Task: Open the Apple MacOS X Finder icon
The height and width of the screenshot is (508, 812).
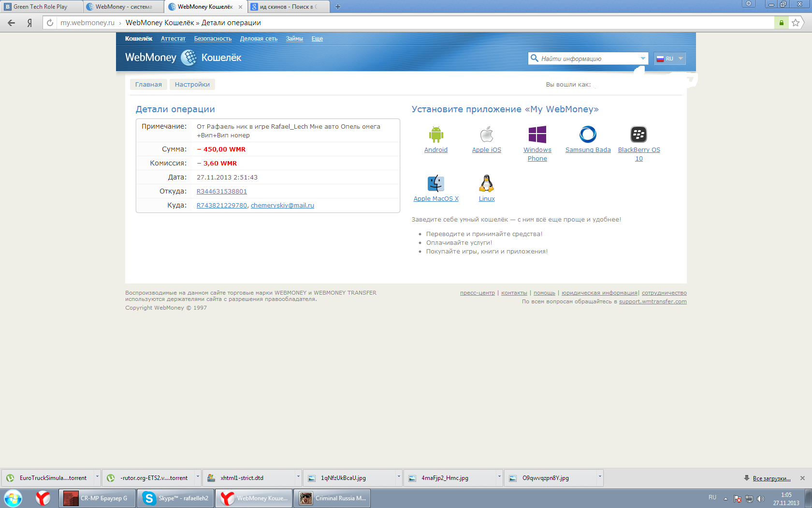Action: click(436, 183)
